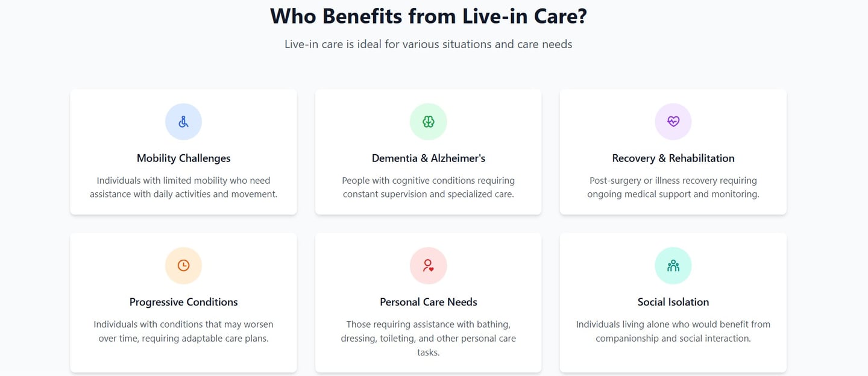Click the bathing and dressing description text
The height and width of the screenshot is (376, 868).
point(428,338)
